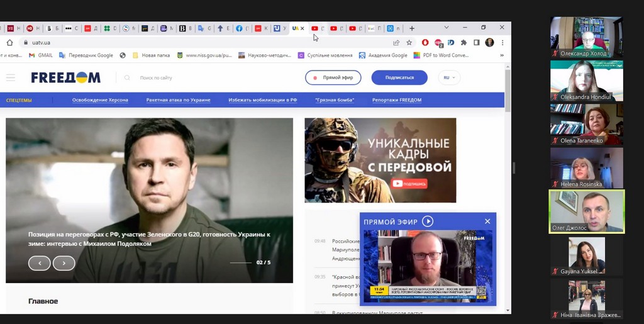Expand the RU language dropdown
The height and width of the screenshot is (324, 644).
(x=450, y=77)
